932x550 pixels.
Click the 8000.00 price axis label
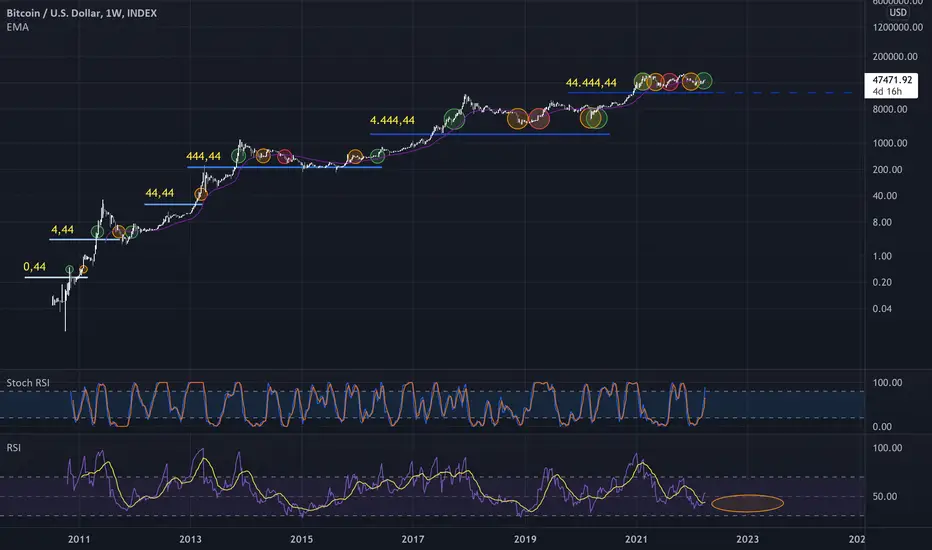coord(890,109)
